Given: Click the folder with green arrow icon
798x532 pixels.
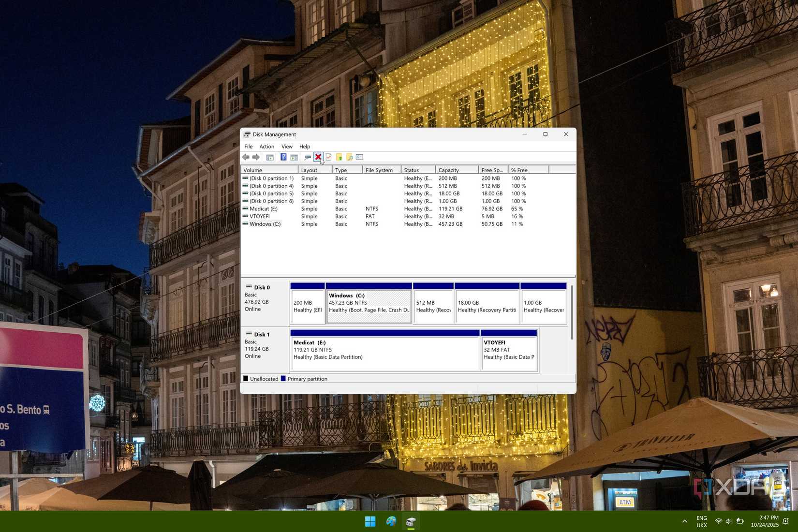Looking at the screenshot, I should tap(339, 157).
